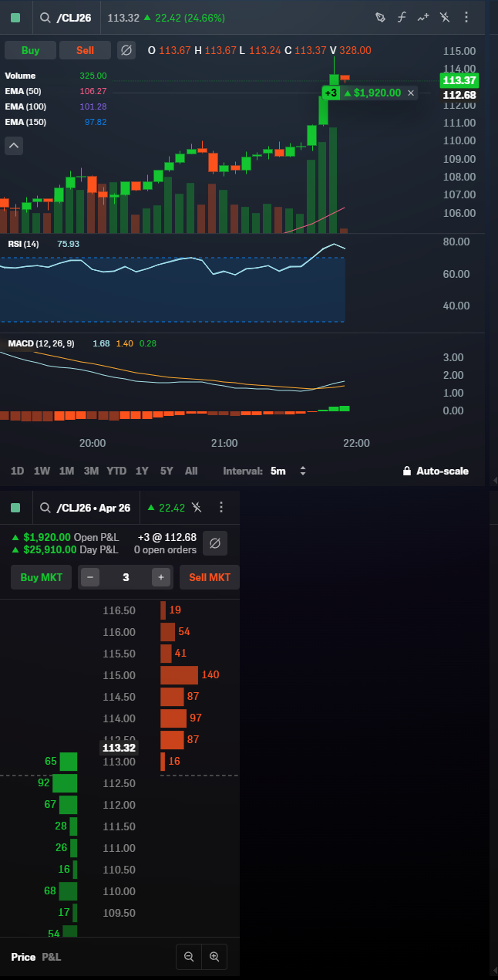
Task: Click the 114.50 price level in ladder
Action: [119, 697]
